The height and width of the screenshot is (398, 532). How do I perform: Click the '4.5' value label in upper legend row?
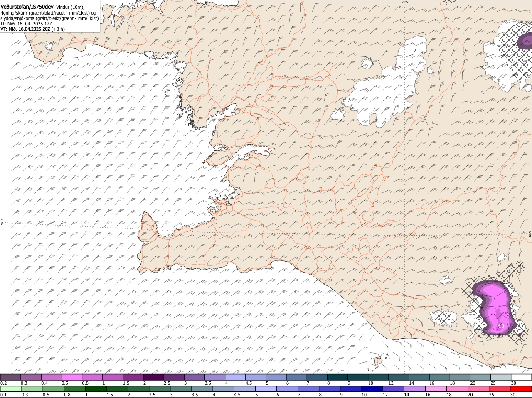click(249, 383)
